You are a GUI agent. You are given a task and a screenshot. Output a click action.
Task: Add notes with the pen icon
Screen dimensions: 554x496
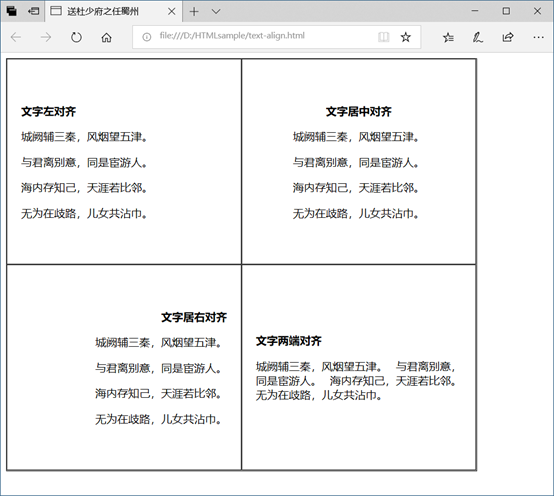tap(478, 37)
